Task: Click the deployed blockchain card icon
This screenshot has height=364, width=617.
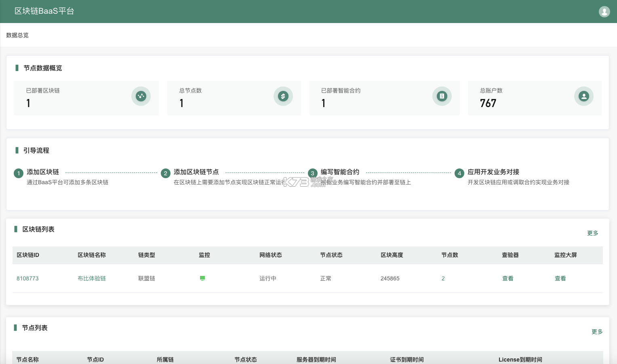Action: (141, 96)
